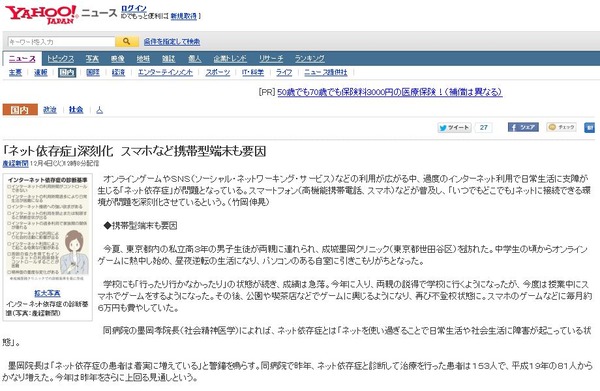Open the ランキング tab
Image resolution: width=600 pixels, height=391 pixels.
[x=310, y=59]
